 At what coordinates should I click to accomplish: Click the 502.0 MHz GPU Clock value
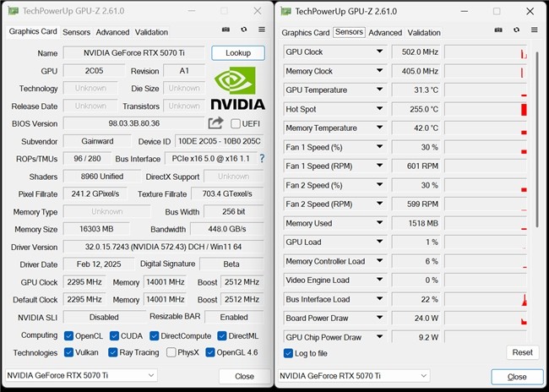tap(416, 52)
